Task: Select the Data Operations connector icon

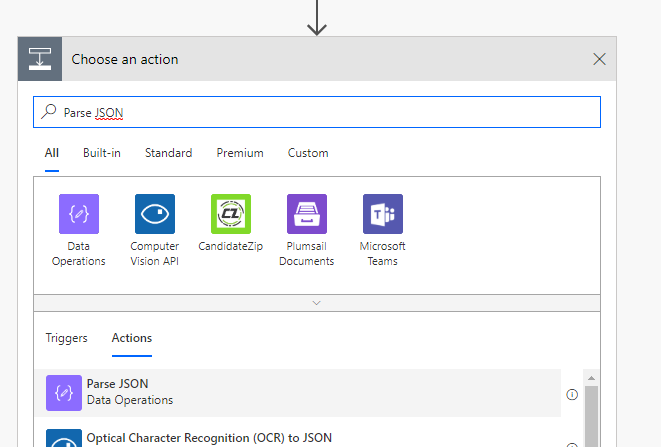Action: click(x=79, y=214)
